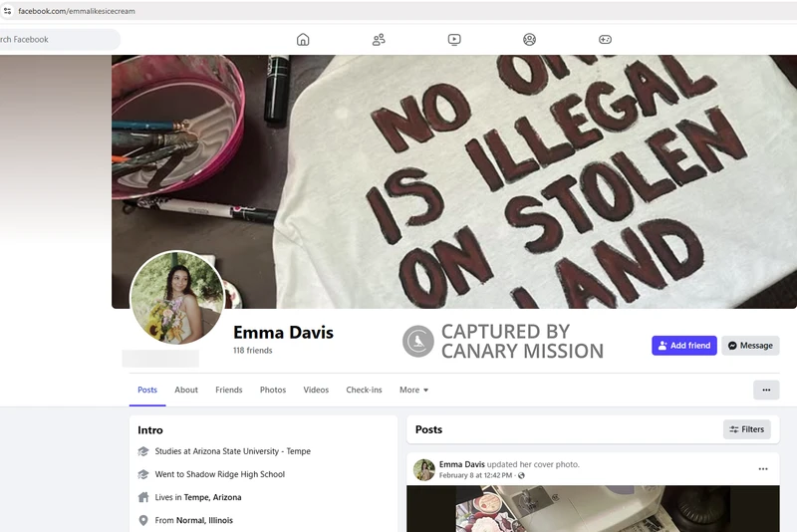The image size is (797, 532).
Task: Open the 118 friends link
Action: (x=253, y=351)
